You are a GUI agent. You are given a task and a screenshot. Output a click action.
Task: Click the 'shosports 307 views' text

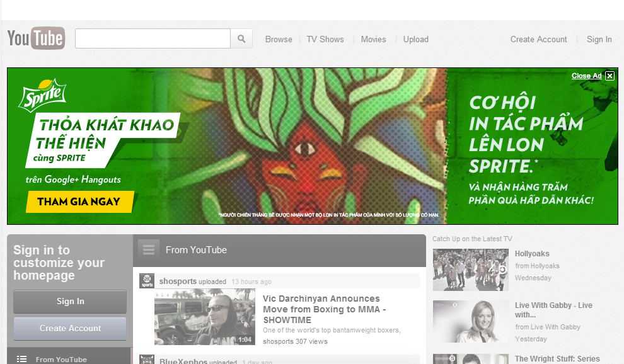click(295, 341)
